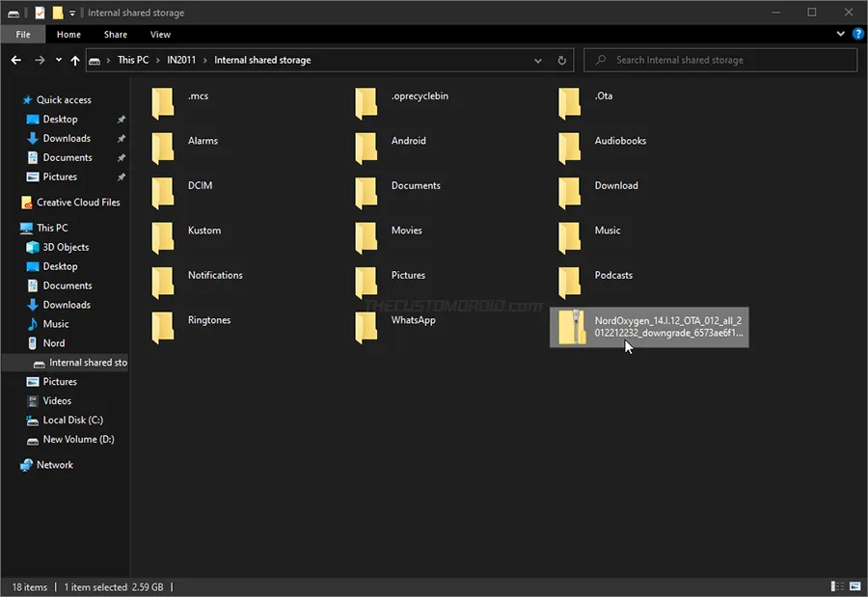Click inside the Search Internal shared storage box
Image resolution: width=868 pixels, height=597 pixels.
719,60
